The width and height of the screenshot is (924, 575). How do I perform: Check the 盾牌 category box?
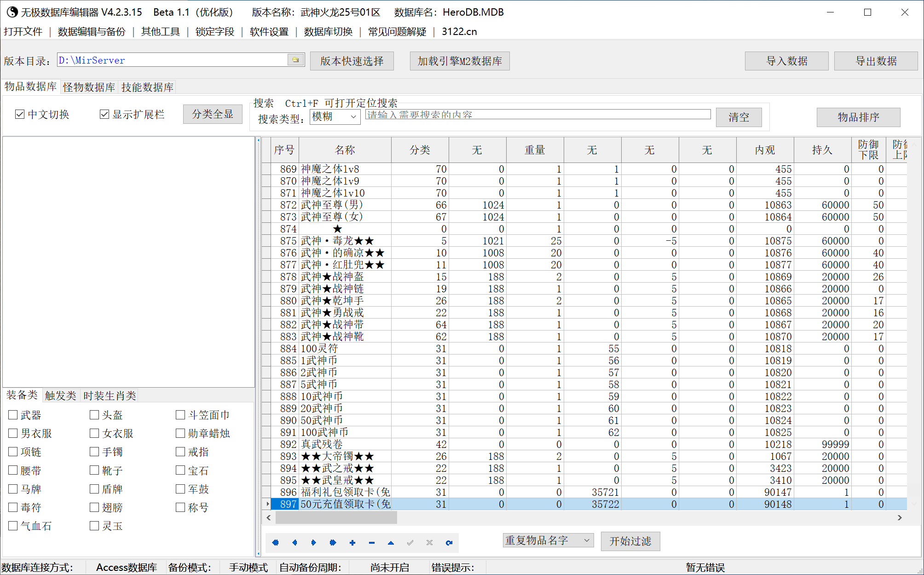[x=94, y=489]
